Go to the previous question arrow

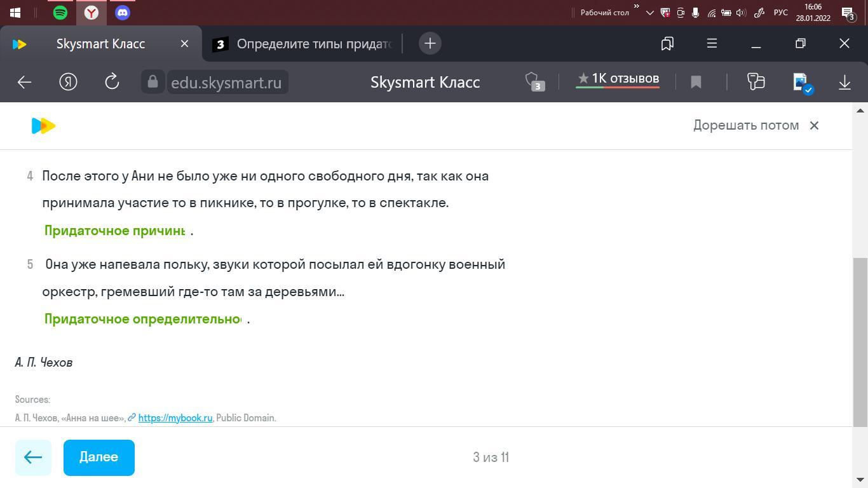coord(33,457)
